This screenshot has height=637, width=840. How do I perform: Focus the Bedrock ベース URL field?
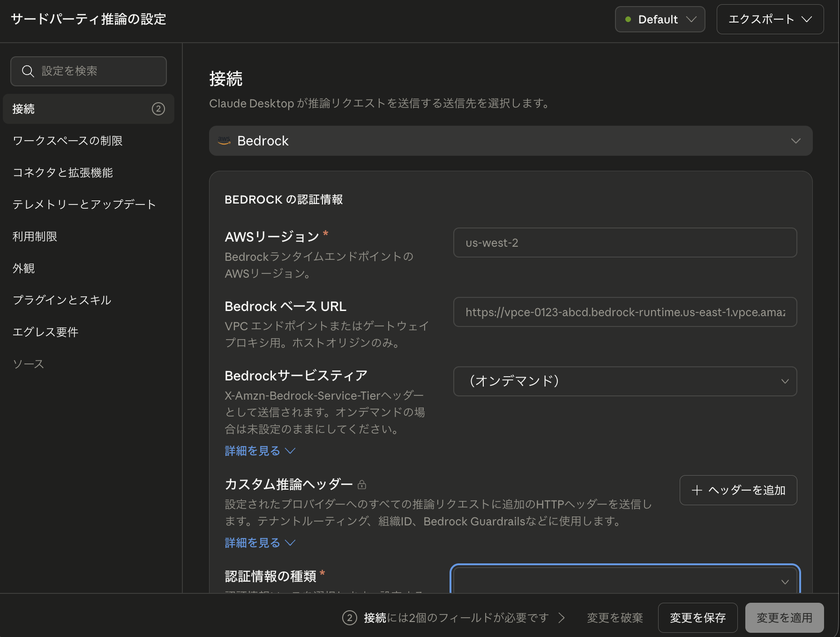(625, 312)
